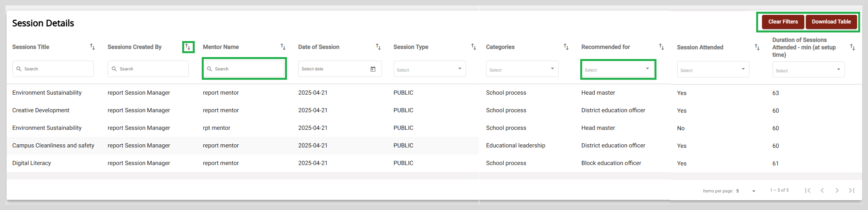The width and height of the screenshot is (868, 210).
Task: Expand the Recommended for filter dropdown
Action: coord(618,69)
